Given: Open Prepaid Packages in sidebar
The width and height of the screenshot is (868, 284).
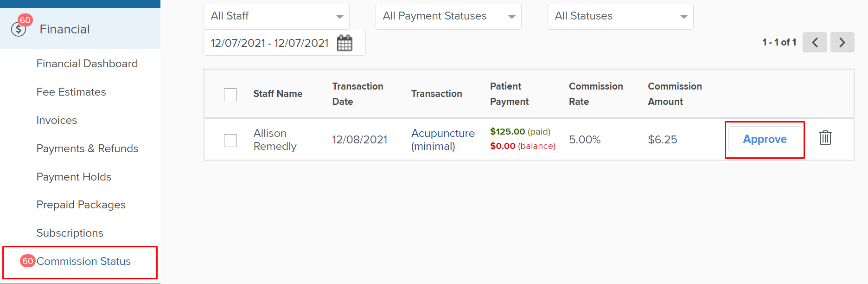Looking at the screenshot, I should click(x=81, y=205).
